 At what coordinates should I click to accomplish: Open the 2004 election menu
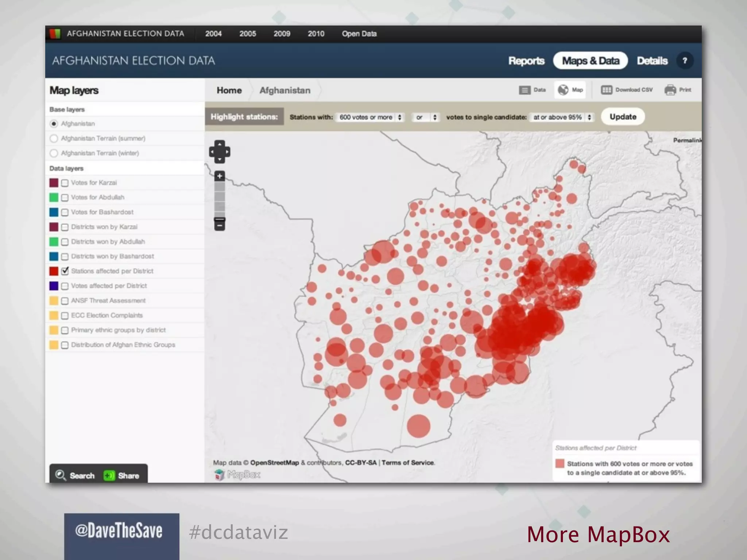coord(213,34)
